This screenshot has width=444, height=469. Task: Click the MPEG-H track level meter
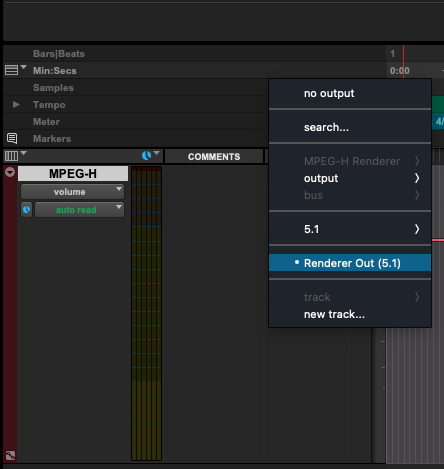point(146,313)
